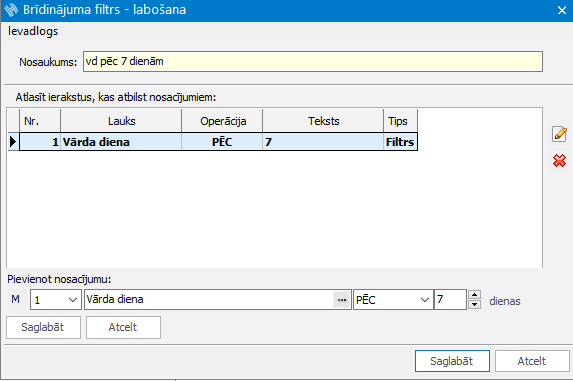This screenshot has height=381, width=573.
Task: Click the days number field showing 7
Action: click(450, 300)
